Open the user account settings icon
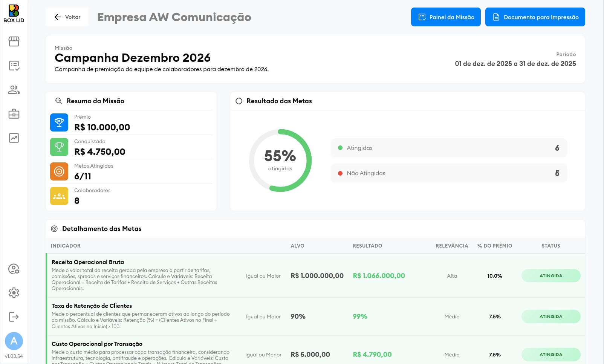This screenshot has width=604, height=364. 14,269
